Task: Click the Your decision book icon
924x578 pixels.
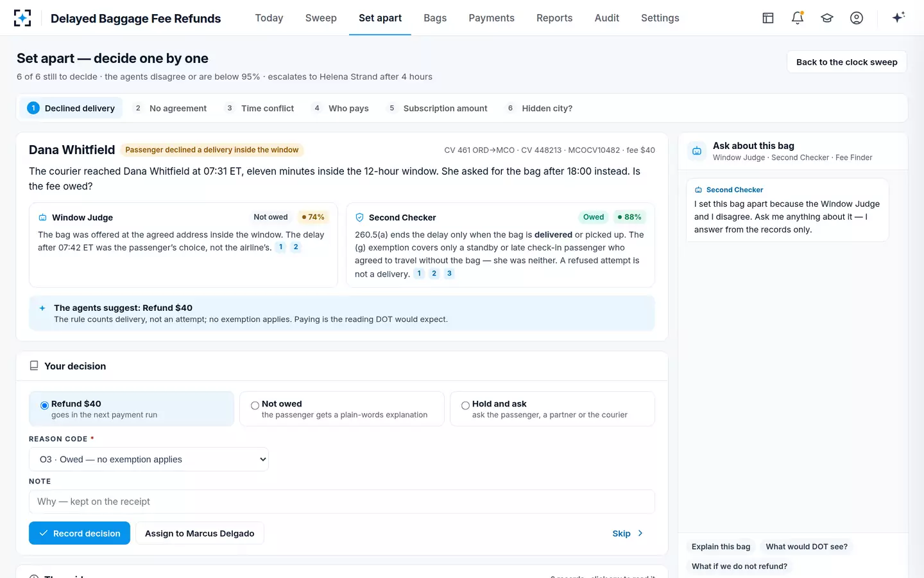Action: pos(34,366)
